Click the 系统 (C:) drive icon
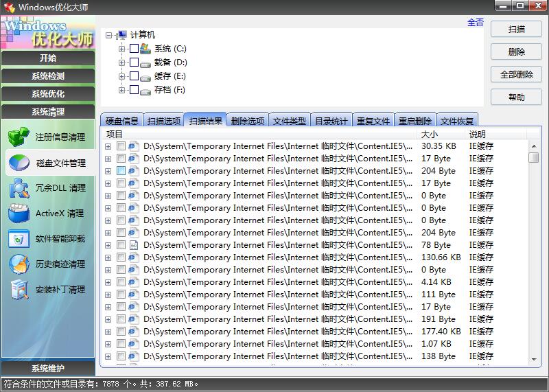This screenshot has width=549, height=392. pyautogui.click(x=145, y=49)
